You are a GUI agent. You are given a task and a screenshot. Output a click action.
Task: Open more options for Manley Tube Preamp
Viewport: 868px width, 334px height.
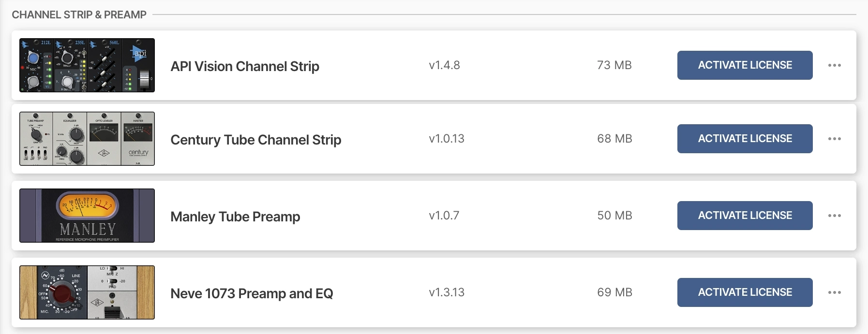[834, 216]
